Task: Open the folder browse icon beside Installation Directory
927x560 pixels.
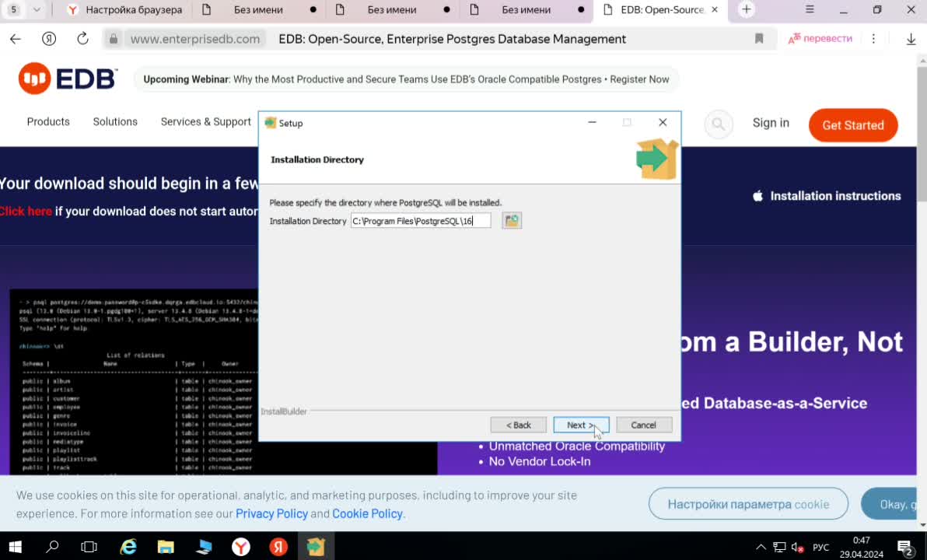Action: [512, 221]
